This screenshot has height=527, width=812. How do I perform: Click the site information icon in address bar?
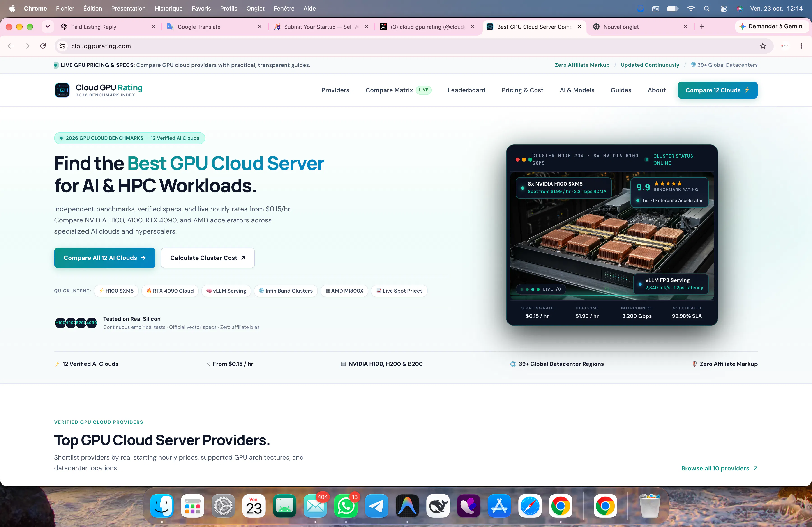point(62,46)
